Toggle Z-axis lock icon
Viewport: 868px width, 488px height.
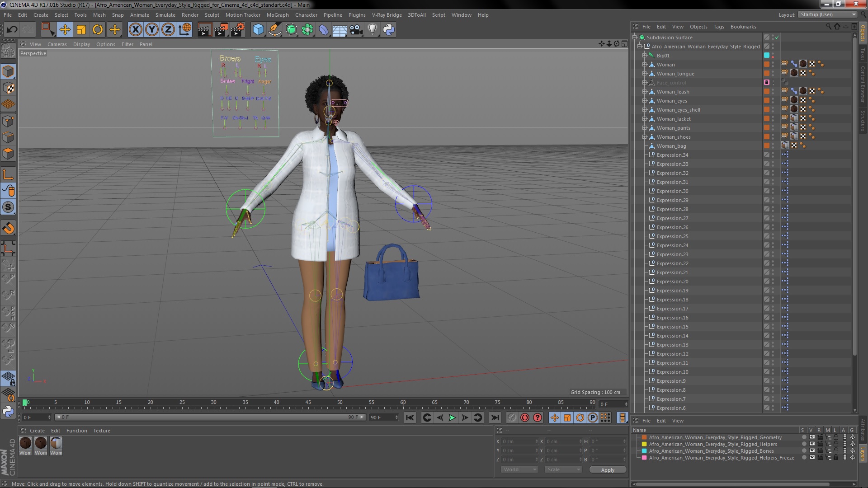click(x=168, y=30)
